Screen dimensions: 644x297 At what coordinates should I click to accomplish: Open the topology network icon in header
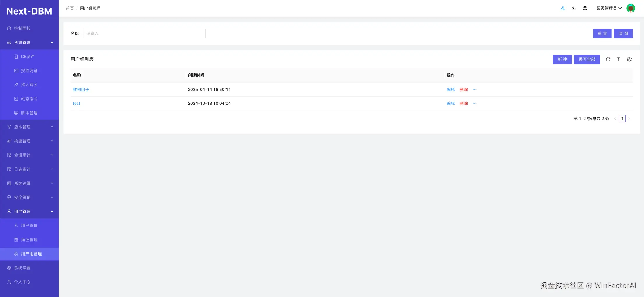pos(562,8)
